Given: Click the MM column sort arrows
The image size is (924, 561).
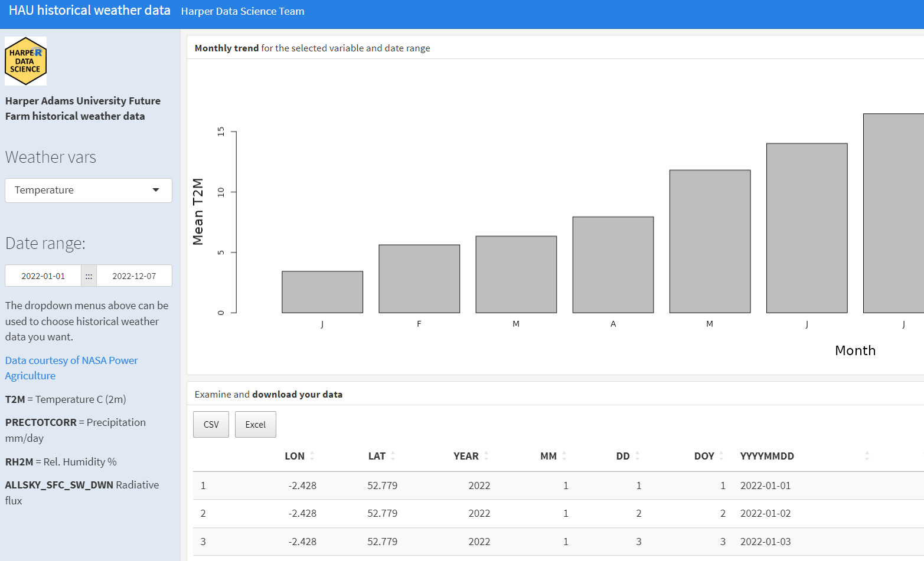Looking at the screenshot, I should coord(565,455).
